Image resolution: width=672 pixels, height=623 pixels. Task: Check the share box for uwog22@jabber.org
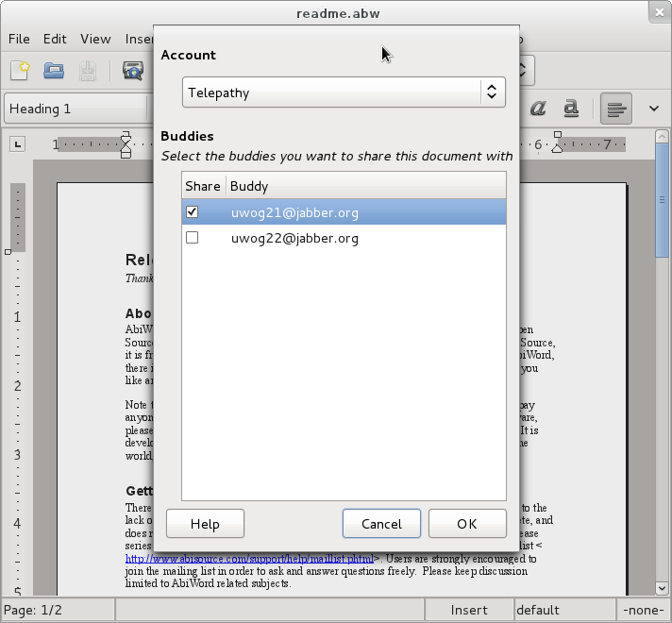coord(192,237)
